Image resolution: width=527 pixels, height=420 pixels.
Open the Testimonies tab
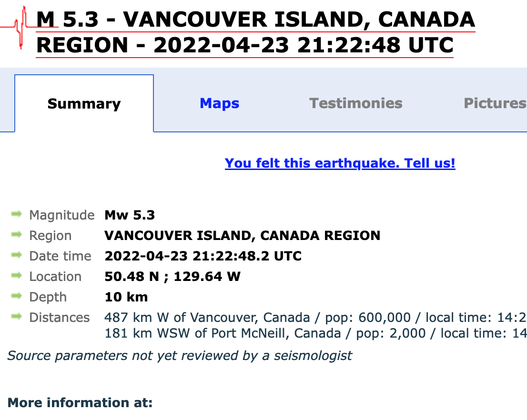click(356, 103)
